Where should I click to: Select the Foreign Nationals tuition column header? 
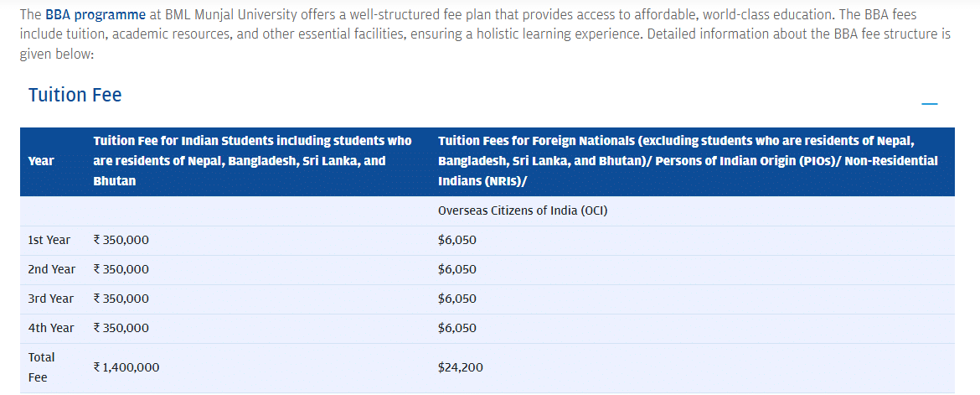click(688, 160)
